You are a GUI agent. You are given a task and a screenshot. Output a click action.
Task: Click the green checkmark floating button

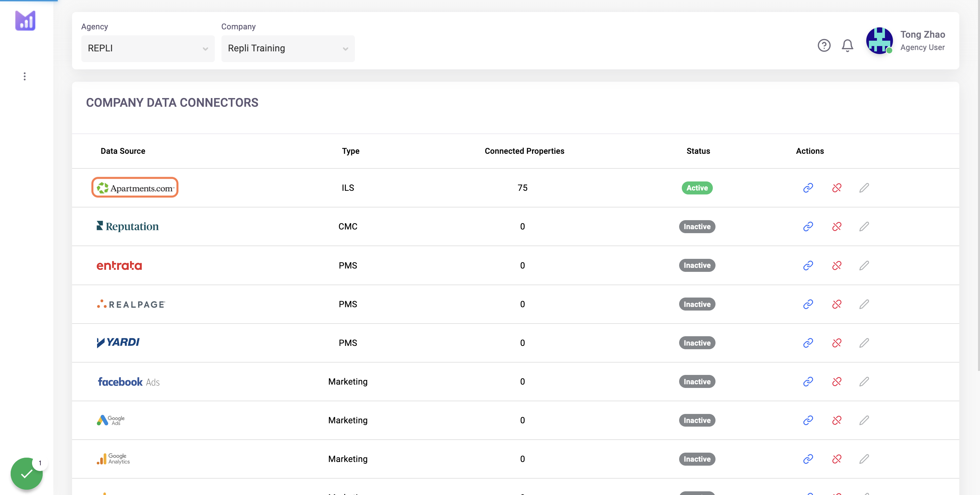27,474
